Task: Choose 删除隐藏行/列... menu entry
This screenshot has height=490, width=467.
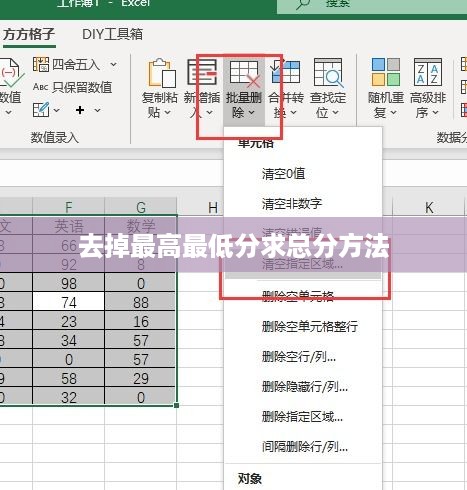Action: click(x=305, y=387)
